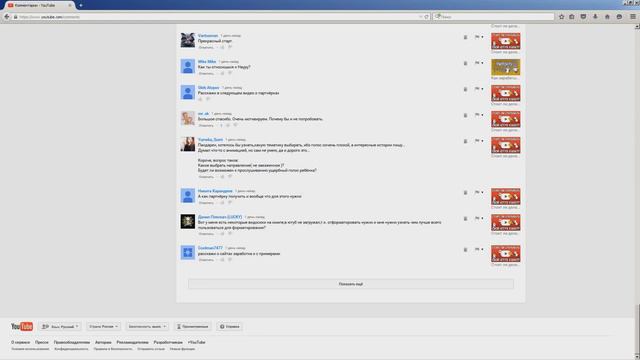
Task: Open the +YouTube footer link
Action: click(x=196, y=342)
